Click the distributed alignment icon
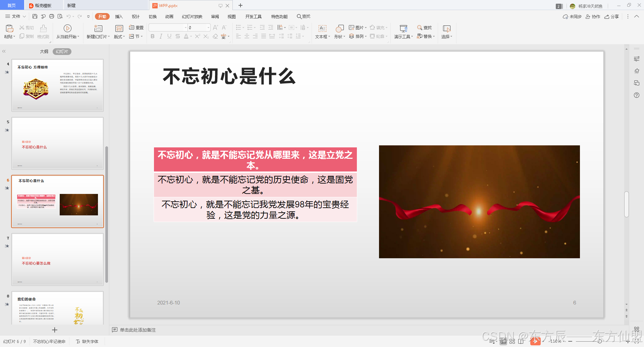644x347 pixels. tap(272, 36)
